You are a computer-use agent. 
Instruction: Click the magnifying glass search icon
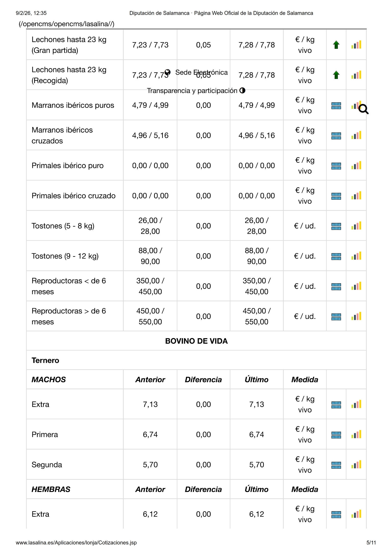(x=363, y=109)
